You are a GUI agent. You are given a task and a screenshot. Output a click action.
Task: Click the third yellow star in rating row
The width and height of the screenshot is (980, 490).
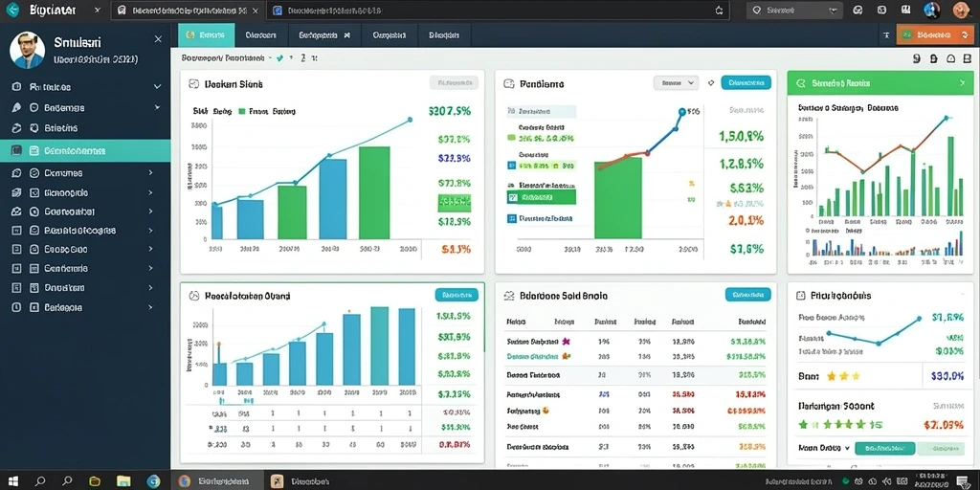click(855, 376)
